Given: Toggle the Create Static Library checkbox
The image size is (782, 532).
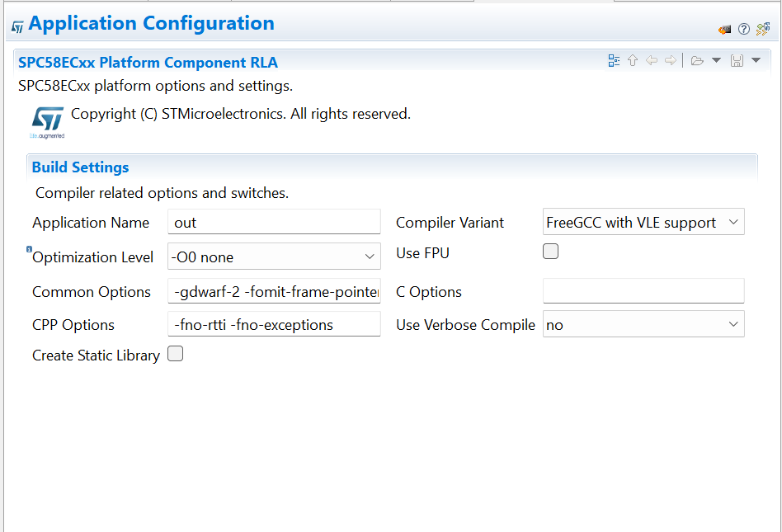Looking at the screenshot, I should (x=175, y=354).
